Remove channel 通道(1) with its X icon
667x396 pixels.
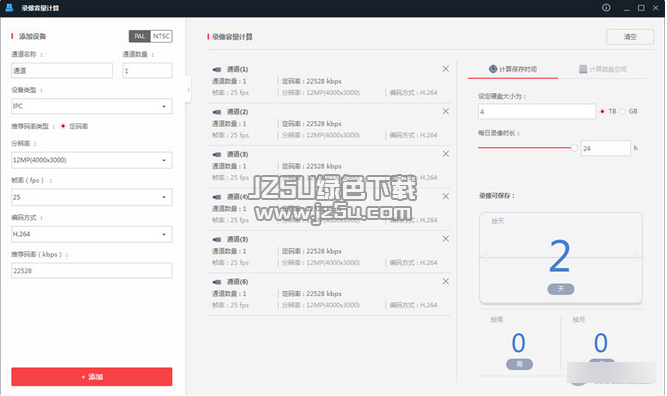tap(445, 69)
